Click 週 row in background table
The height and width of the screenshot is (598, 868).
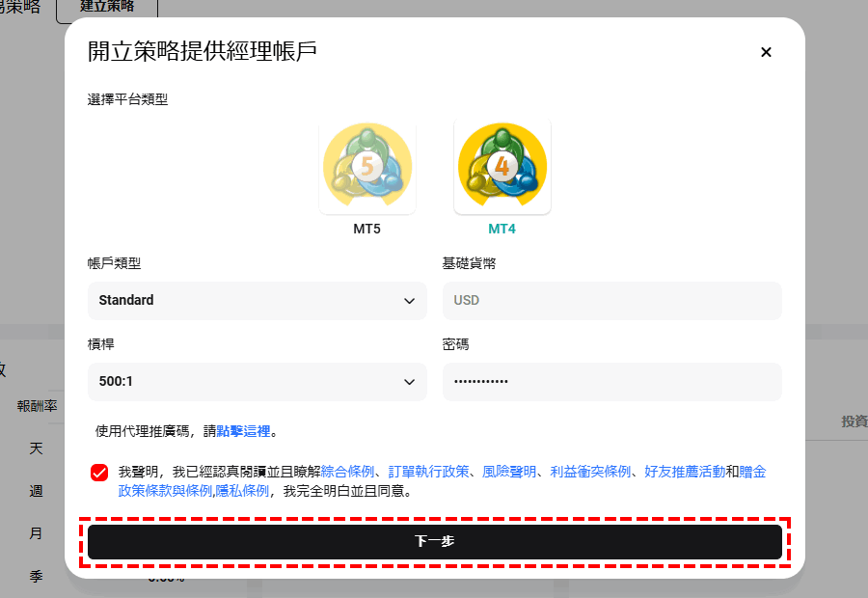(x=36, y=491)
